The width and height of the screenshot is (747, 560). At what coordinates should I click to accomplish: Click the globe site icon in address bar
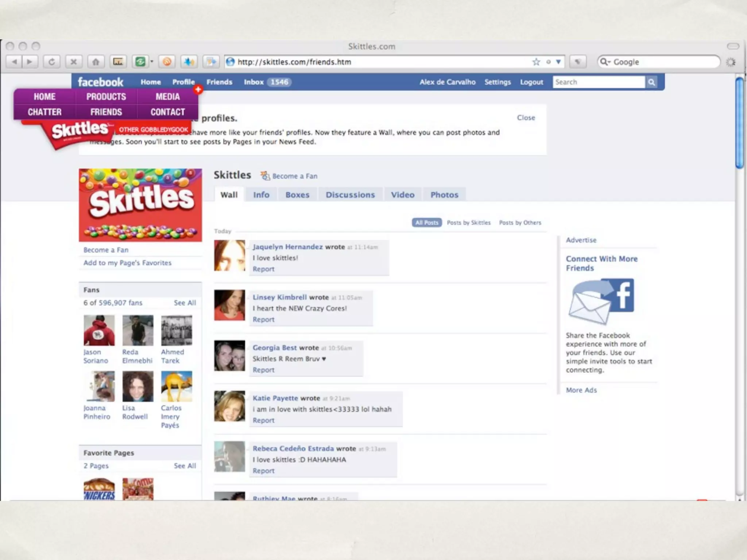(x=230, y=62)
